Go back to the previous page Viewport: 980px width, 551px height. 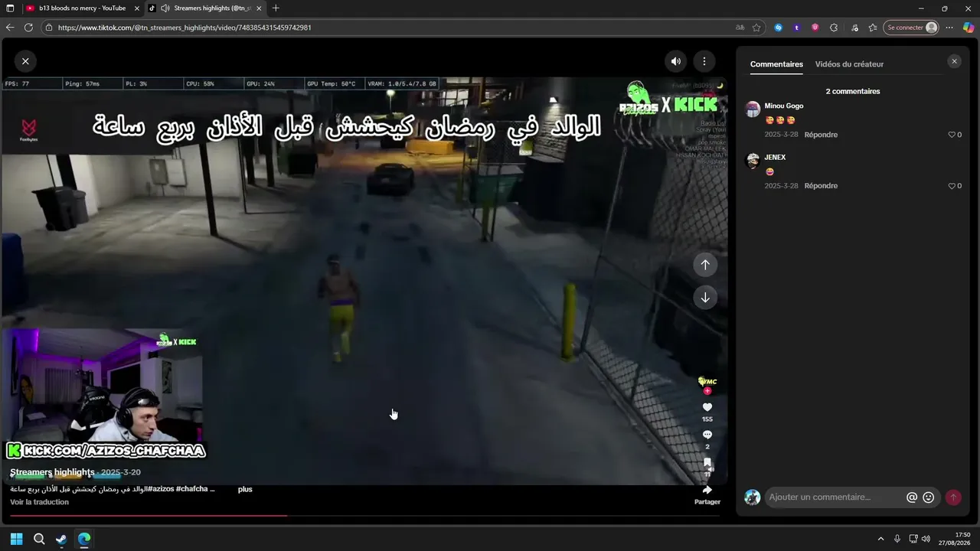pos(10,28)
